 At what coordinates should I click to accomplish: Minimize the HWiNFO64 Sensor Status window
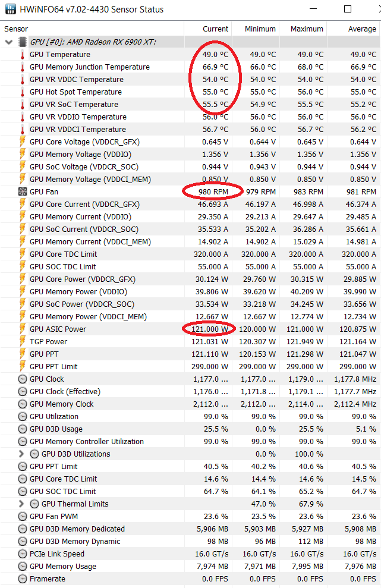tap(313, 9)
